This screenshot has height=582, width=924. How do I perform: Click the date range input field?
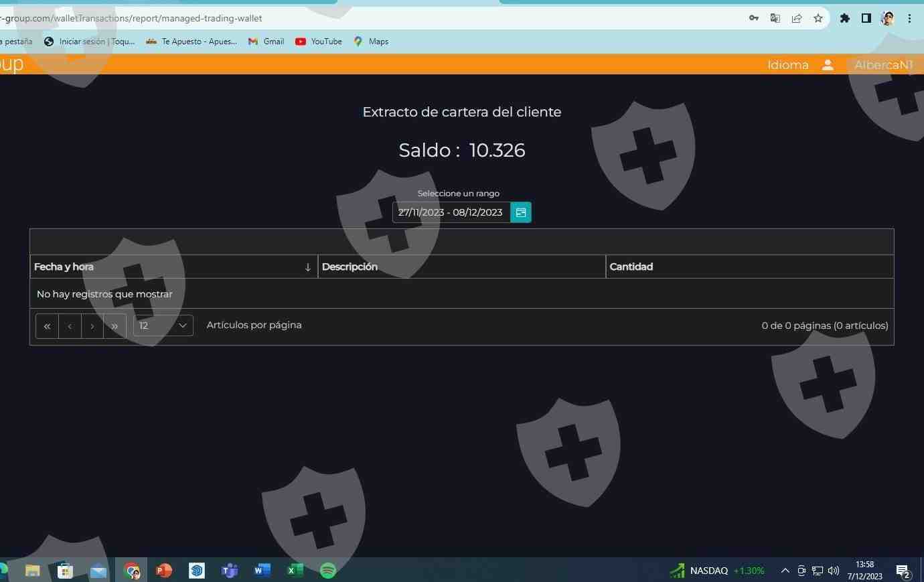451,212
